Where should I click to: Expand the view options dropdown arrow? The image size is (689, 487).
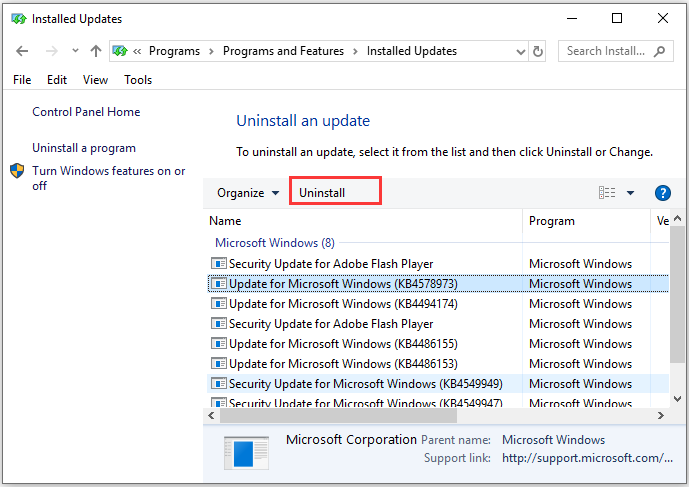pos(631,193)
